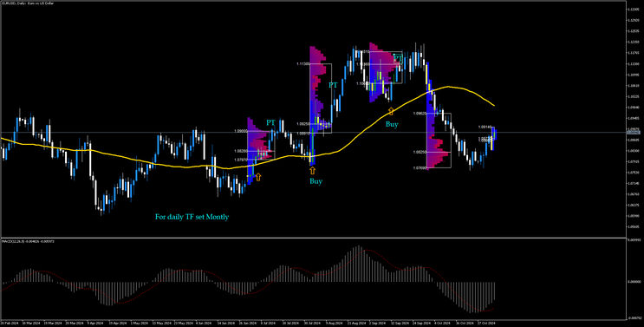Click the 1.09620 profile level label
This screenshot has height=327, width=644.
tap(420, 114)
